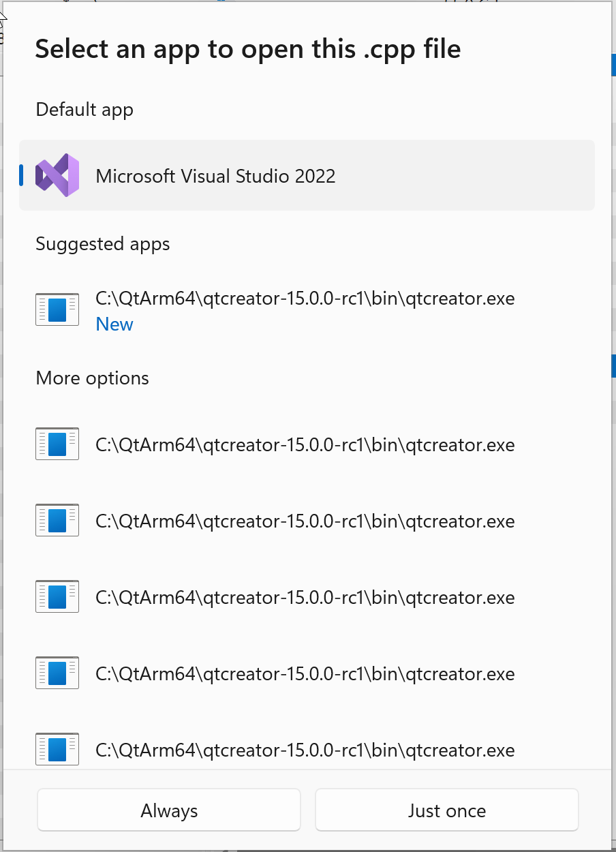616x852 pixels.
Task: Click the second Qt Creator icon in More options
Action: click(x=57, y=520)
